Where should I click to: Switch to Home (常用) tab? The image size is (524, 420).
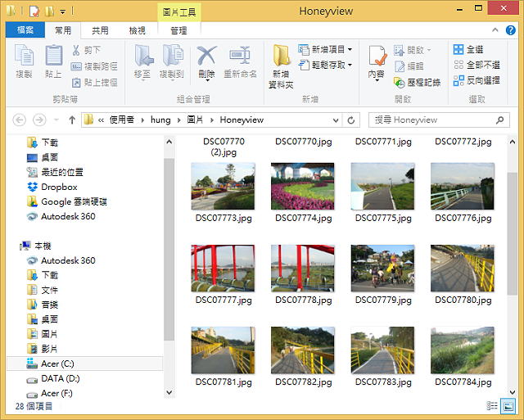[63, 31]
